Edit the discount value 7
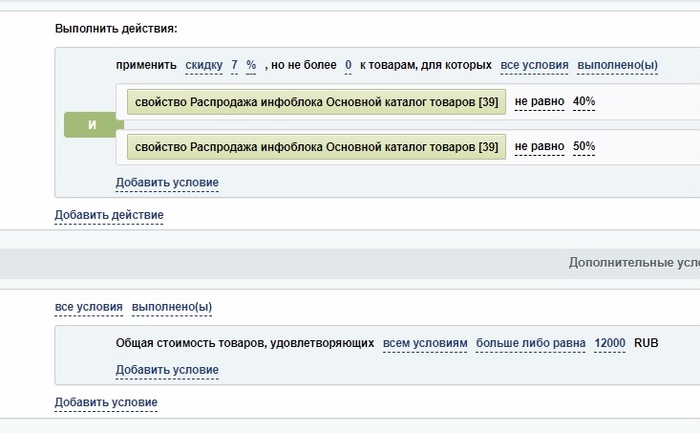The width and height of the screenshot is (700, 433). point(235,65)
